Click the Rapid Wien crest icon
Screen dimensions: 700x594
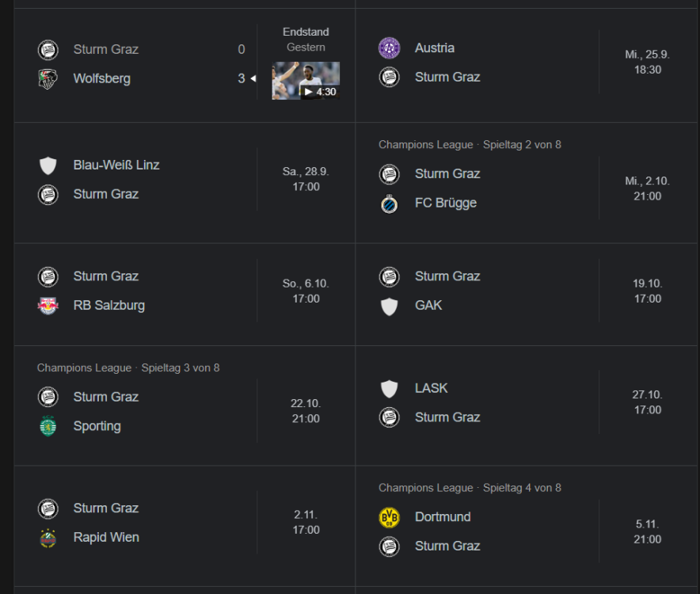[48, 538]
